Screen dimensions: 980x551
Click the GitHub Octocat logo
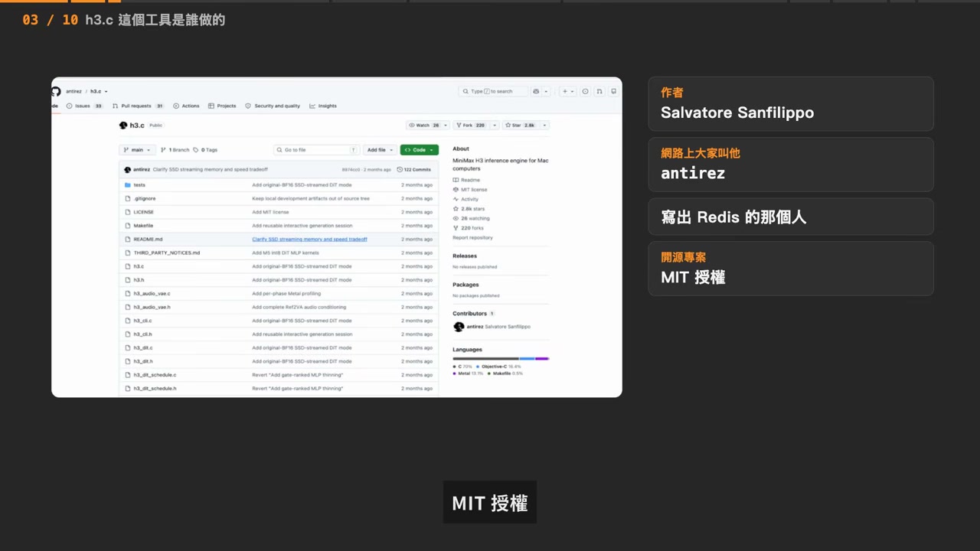click(56, 91)
